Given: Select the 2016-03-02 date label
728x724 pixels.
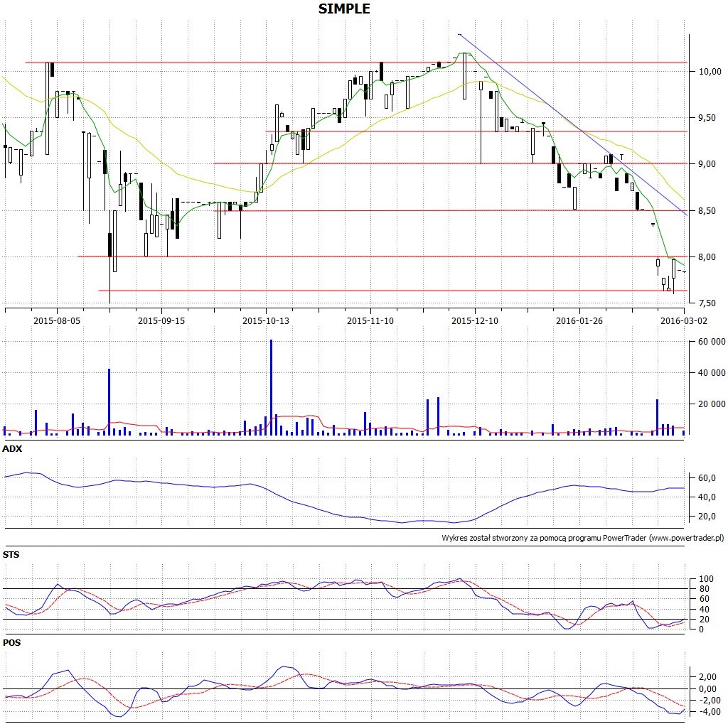Looking at the screenshot, I should (683, 320).
